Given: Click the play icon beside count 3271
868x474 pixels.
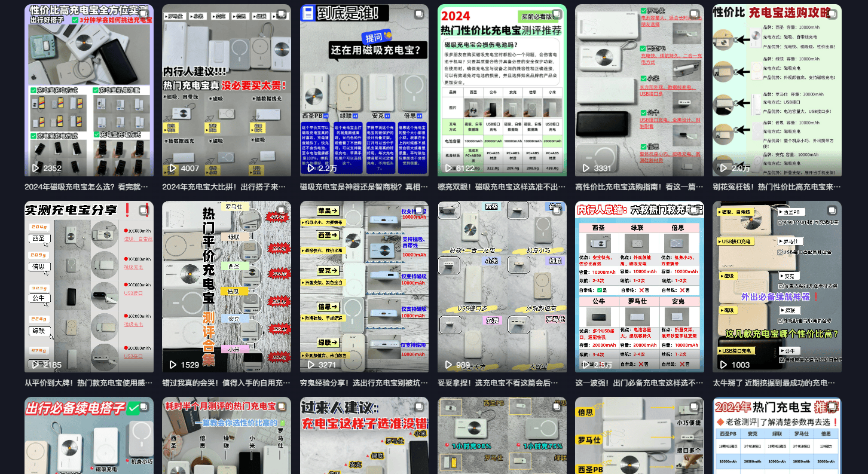Looking at the screenshot, I should [x=310, y=365].
